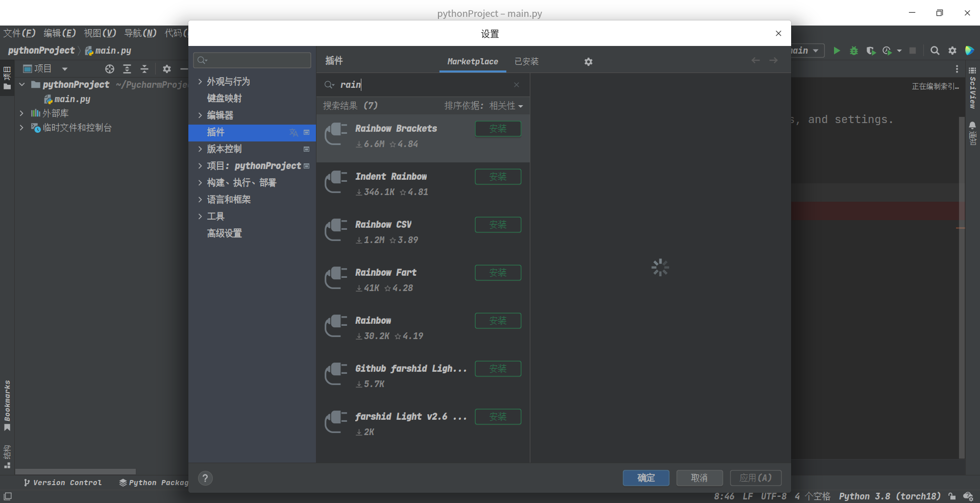Open the 文件 menu
This screenshot has height=503, width=980.
(x=18, y=33)
